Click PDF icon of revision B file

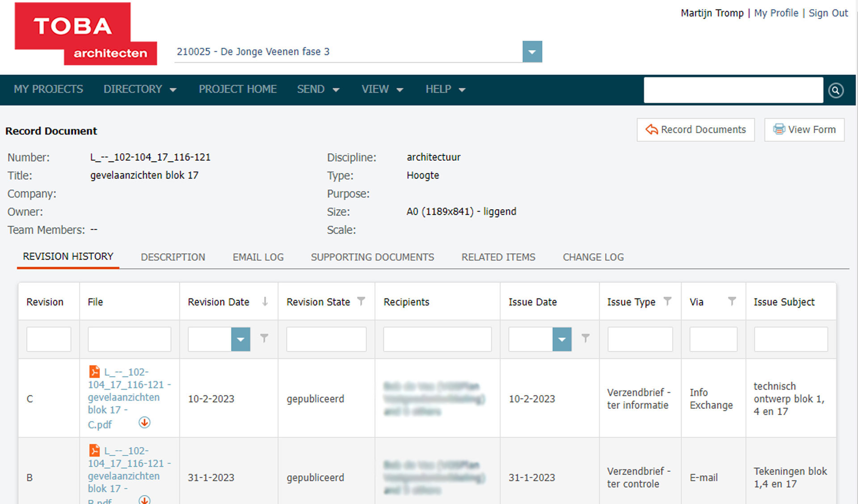[94, 450]
